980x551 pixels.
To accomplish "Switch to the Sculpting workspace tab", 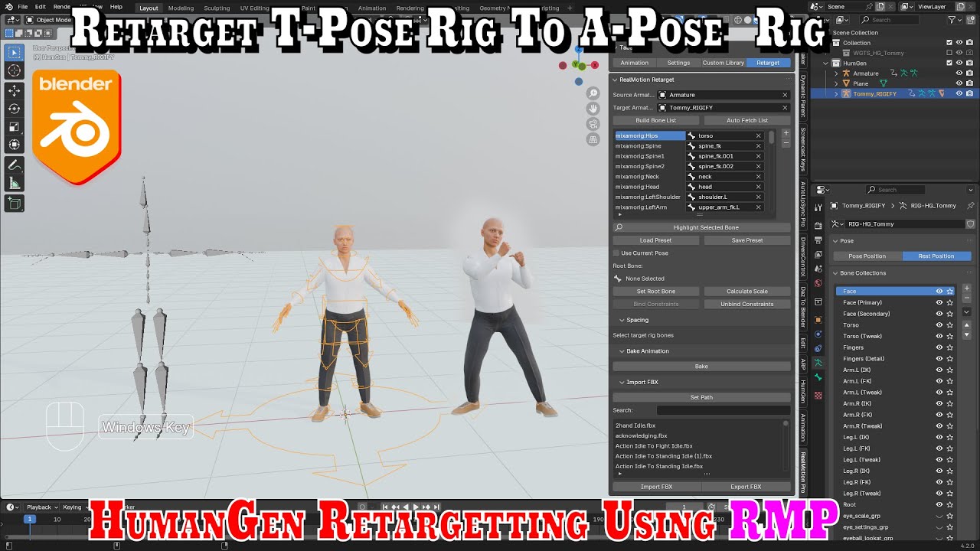I will [x=217, y=8].
